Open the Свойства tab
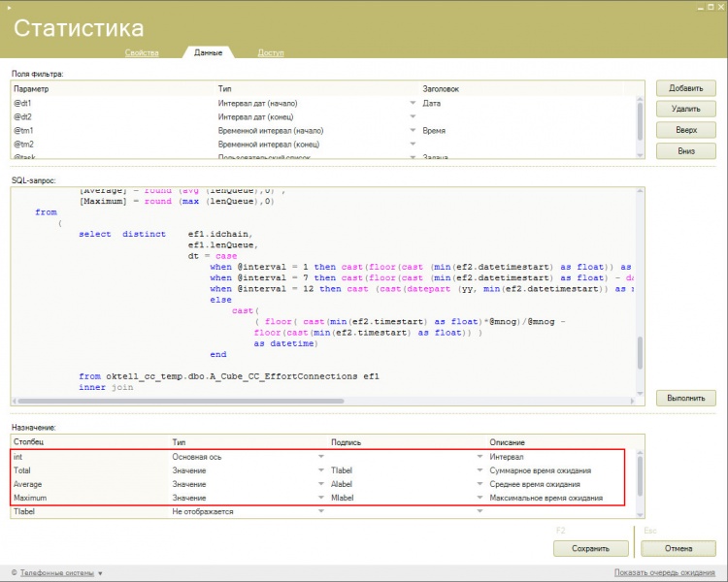This screenshot has width=728, height=582. tap(142, 53)
